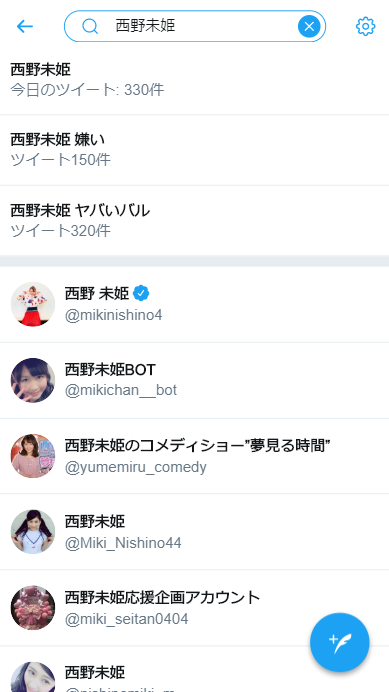Open the @Miki_Nishino44 account
Image resolution: width=389 pixels, height=692 pixels.
(x=194, y=532)
